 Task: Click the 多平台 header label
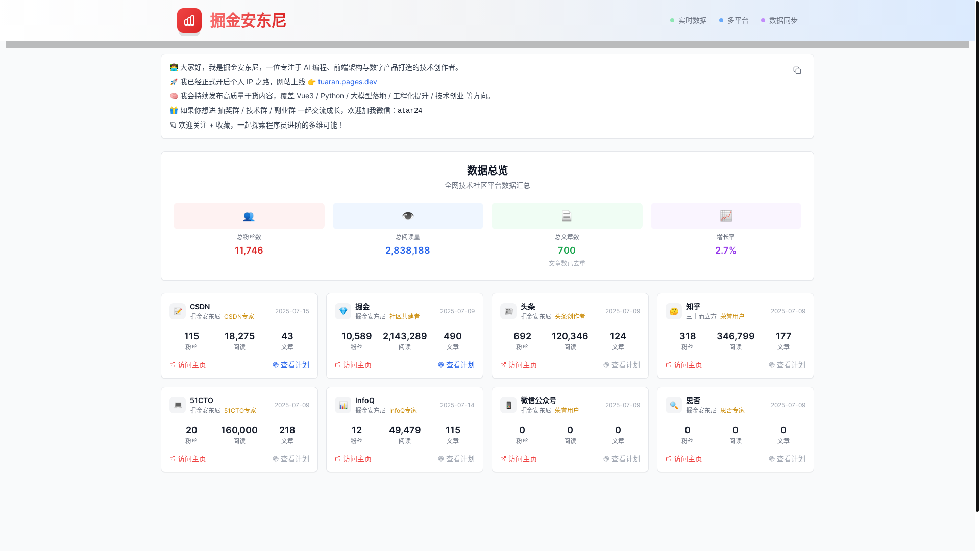[738, 20]
